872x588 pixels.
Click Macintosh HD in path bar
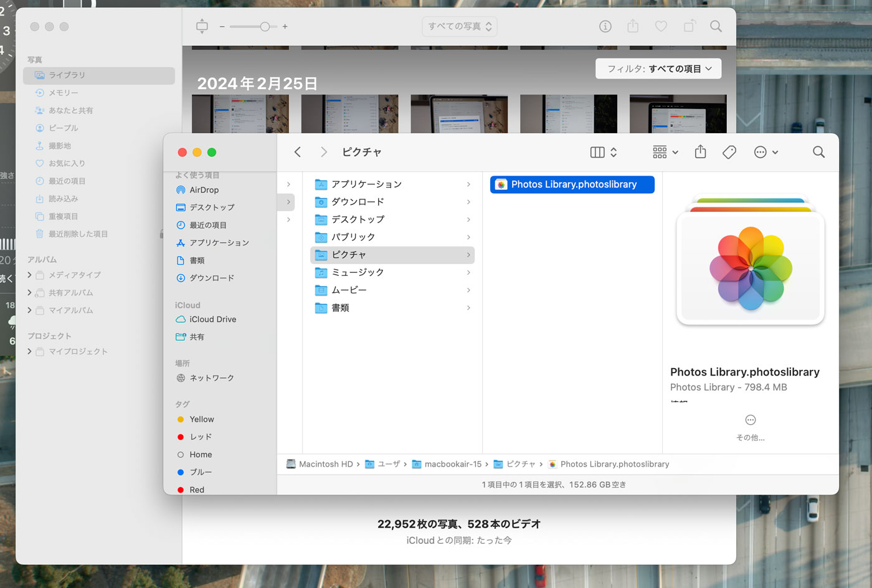click(320, 464)
